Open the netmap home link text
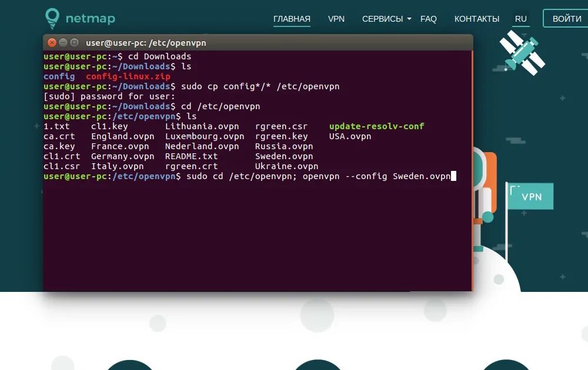Image resolution: width=588 pixels, height=370 pixels. click(x=91, y=18)
